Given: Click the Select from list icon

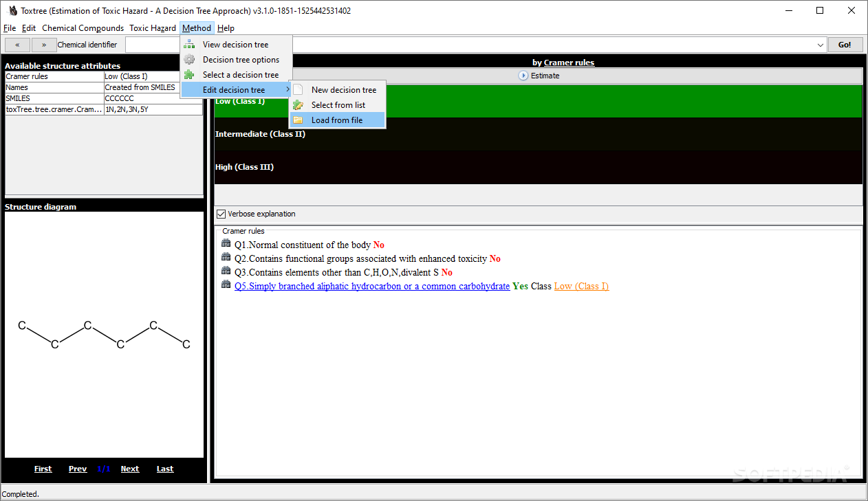Looking at the screenshot, I should [298, 105].
